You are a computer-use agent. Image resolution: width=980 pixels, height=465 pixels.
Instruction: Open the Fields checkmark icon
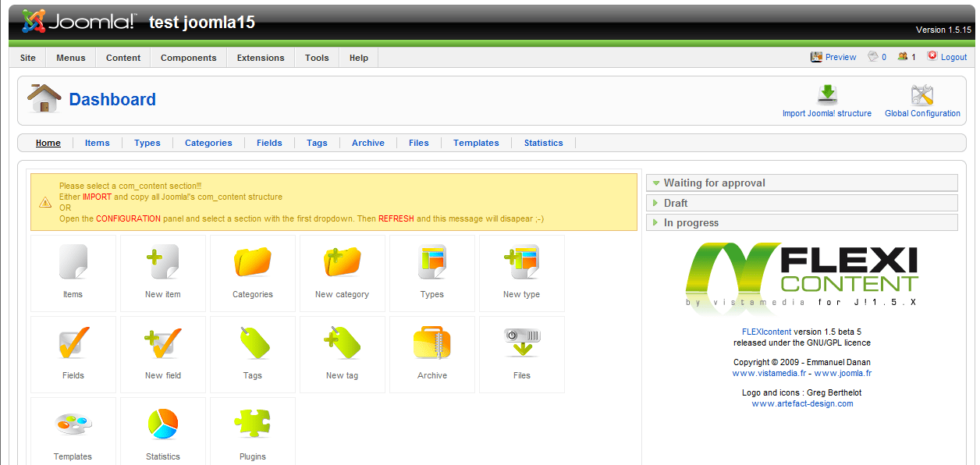tap(73, 343)
